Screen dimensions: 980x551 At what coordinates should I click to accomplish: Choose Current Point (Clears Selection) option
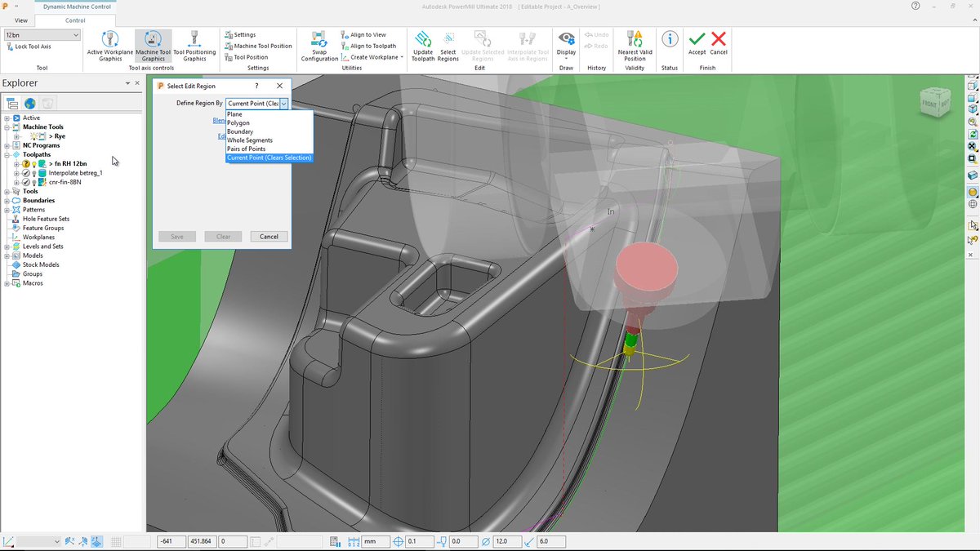(x=269, y=158)
